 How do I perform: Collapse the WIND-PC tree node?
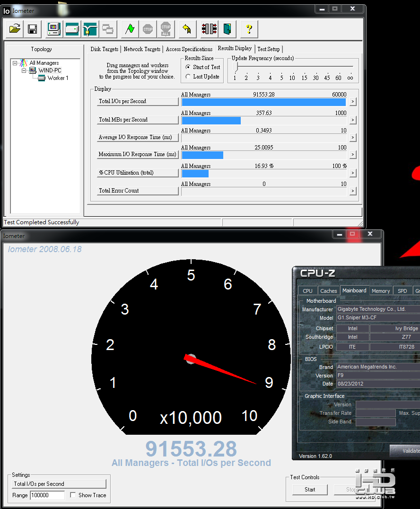click(24, 70)
